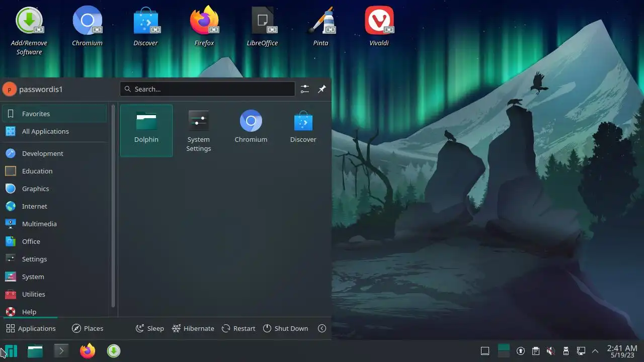Click the Manjaro application launcher button
The width and height of the screenshot is (644, 362).
click(x=10, y=351)
